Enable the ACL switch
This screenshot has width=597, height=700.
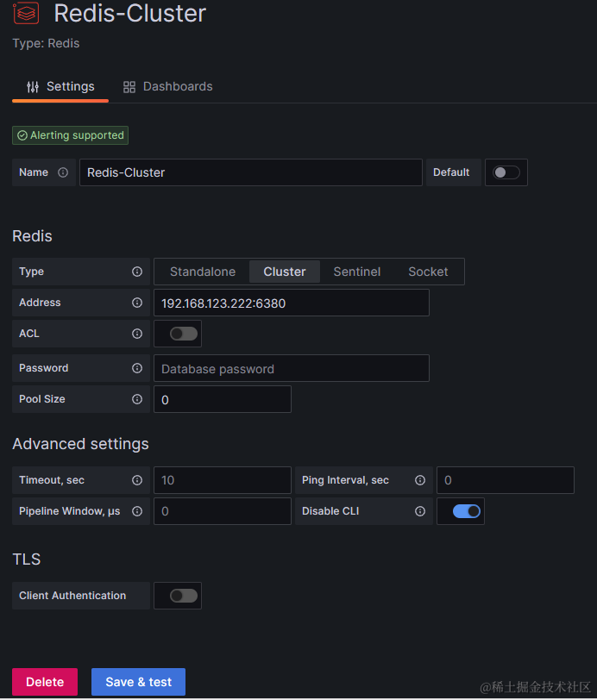click(x=184, y=334)
